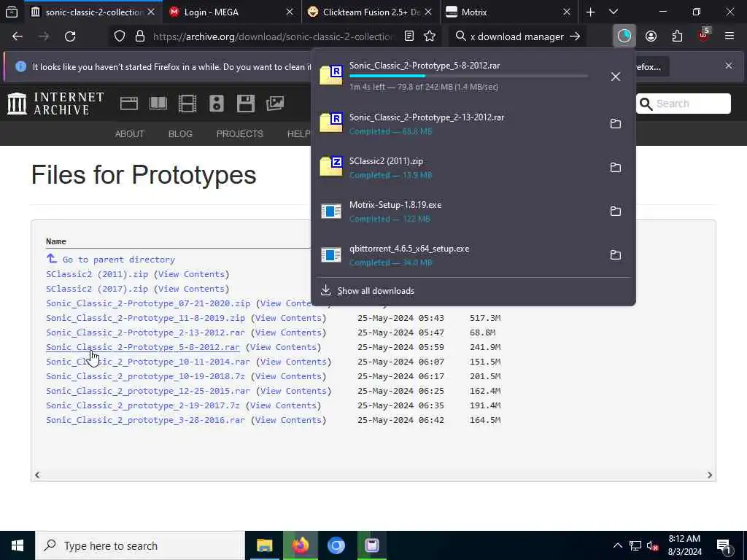
Task: Download Sonic_Classic_2_prototype_10-19-2018.7z
Action: [x=145, y=376]
